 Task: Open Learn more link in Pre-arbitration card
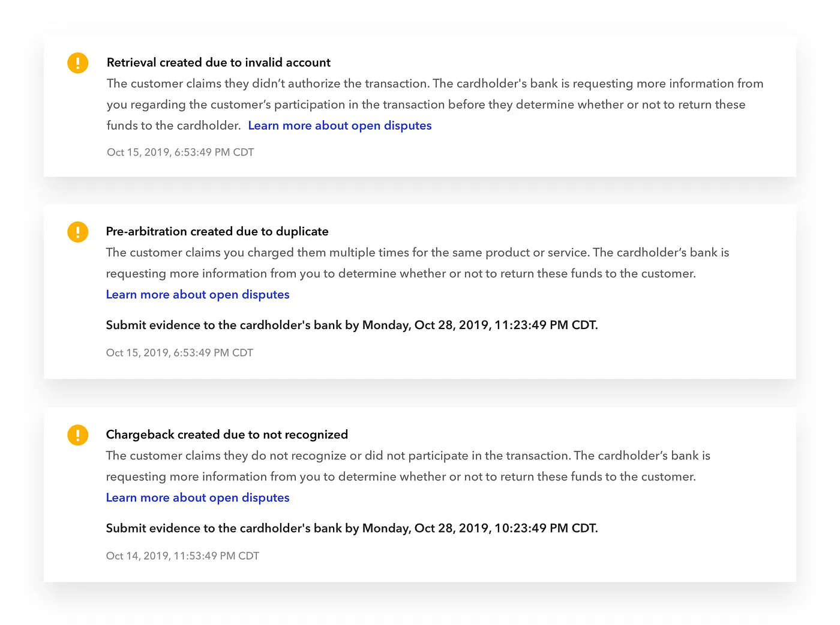click(197, 294)
